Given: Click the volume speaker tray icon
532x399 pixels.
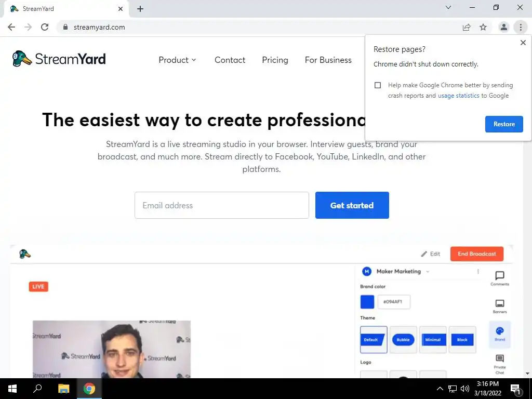Looking at the screenshot, I should tap(465, 389).
